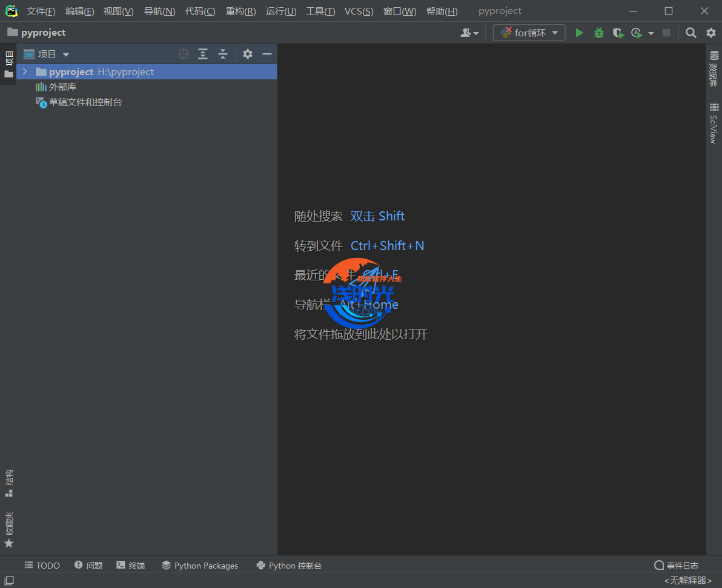Open the 重构(R) menu
This screenshot has width=722, height=588.
[240, 11]
